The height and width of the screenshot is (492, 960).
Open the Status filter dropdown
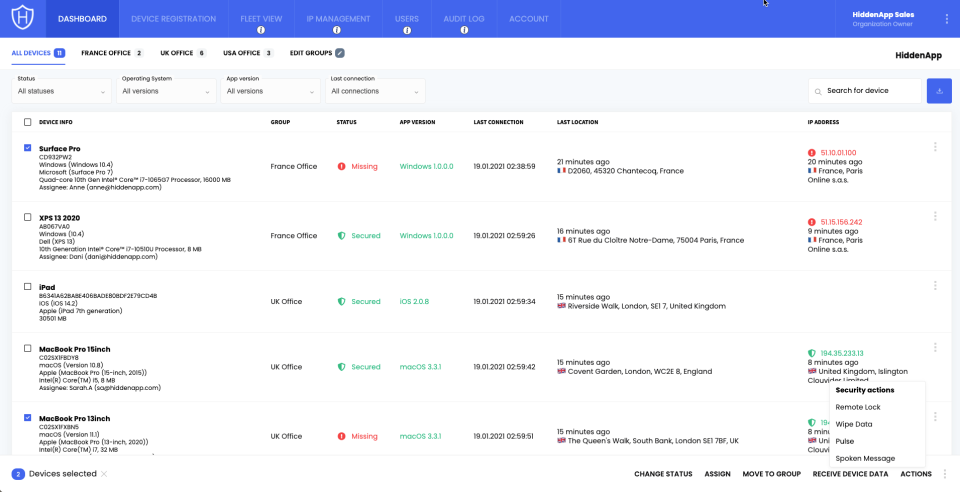point(61,91)
